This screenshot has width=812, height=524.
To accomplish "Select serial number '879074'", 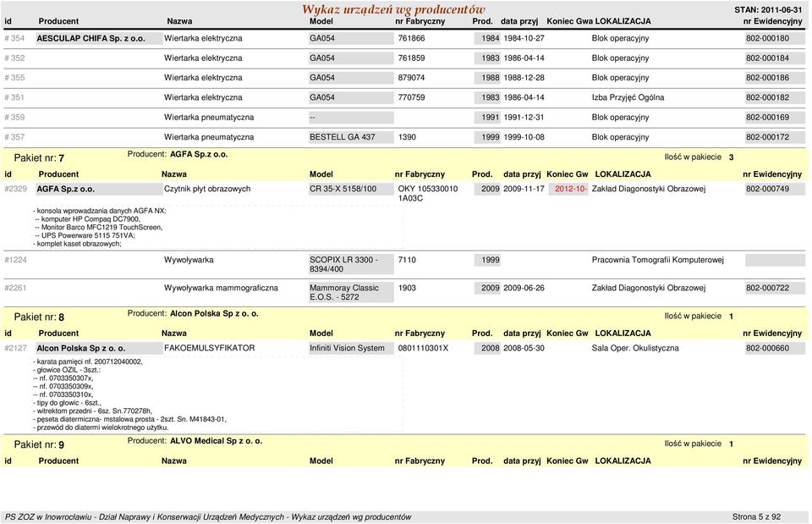I will [411, 78].
